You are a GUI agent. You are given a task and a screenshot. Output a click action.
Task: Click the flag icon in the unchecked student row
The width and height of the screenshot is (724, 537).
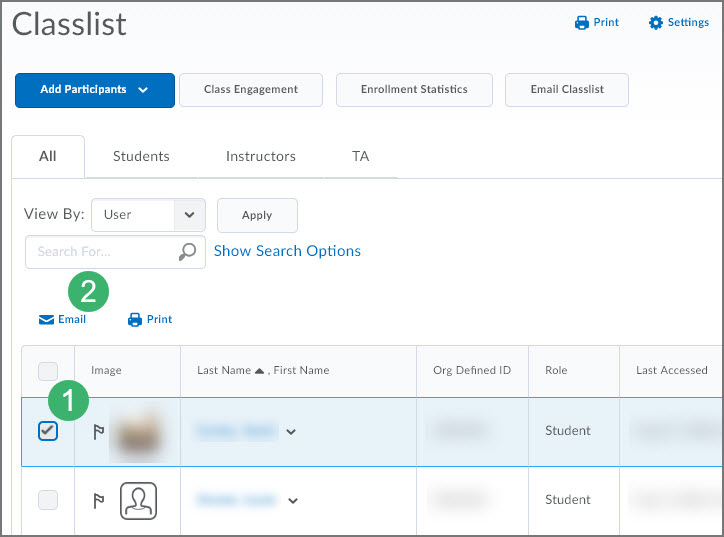(x=98, y=501)
